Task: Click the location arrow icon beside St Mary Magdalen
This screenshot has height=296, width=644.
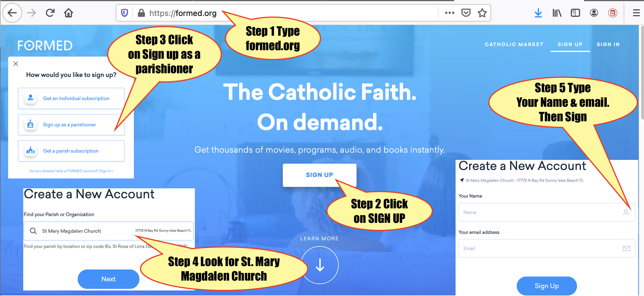Action: (x=462, y=180)
